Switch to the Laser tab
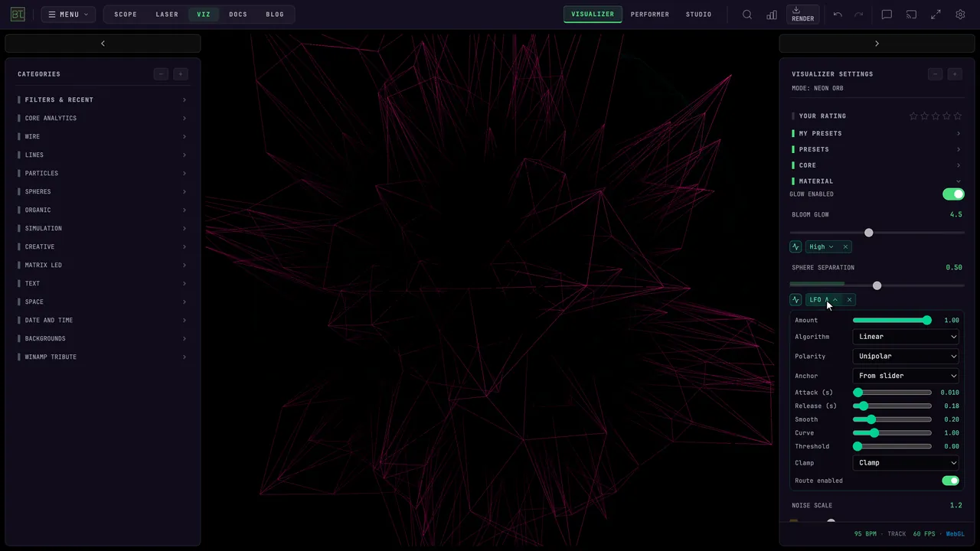980x551 pixels. click(x=167, y=15)
